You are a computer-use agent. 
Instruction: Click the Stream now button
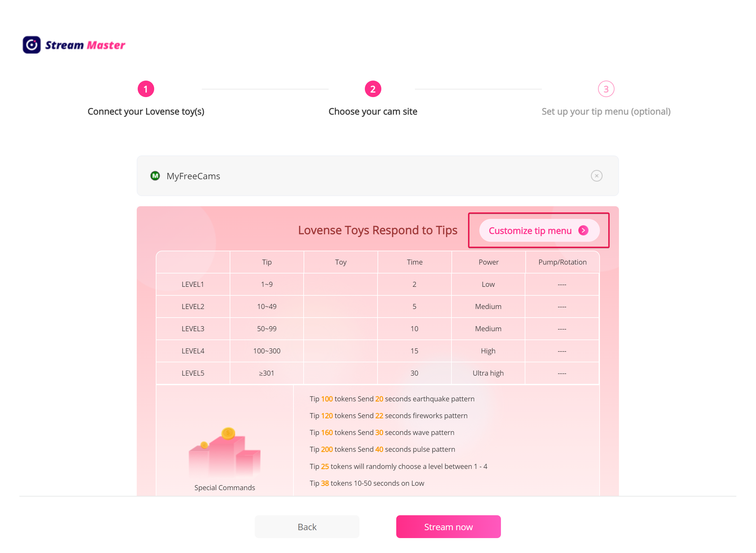pyautogui.click(x=449, y=527)
